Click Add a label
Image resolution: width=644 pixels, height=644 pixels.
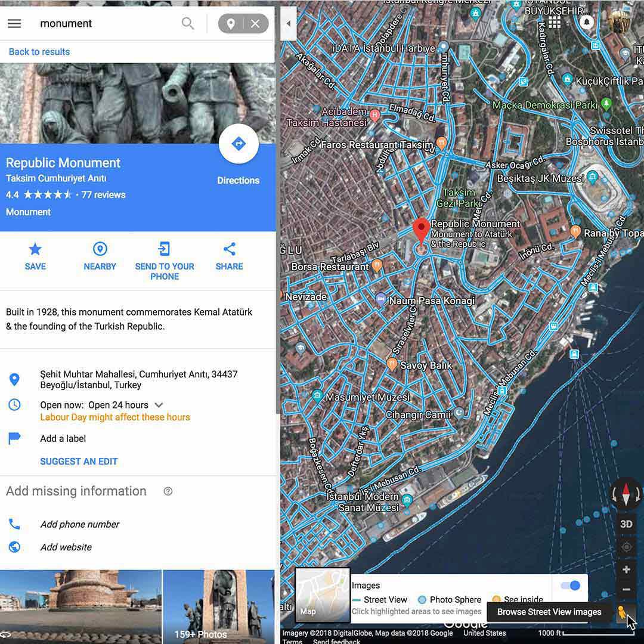(63, 439)
